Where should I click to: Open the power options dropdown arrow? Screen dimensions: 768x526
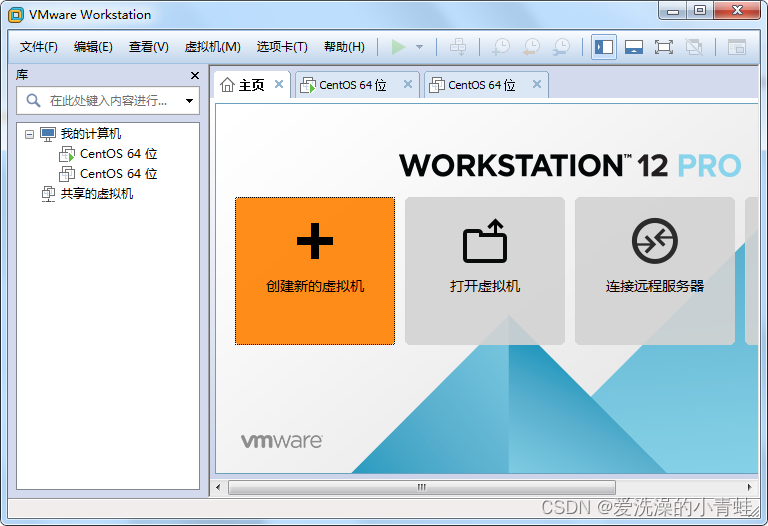point(419,47)
